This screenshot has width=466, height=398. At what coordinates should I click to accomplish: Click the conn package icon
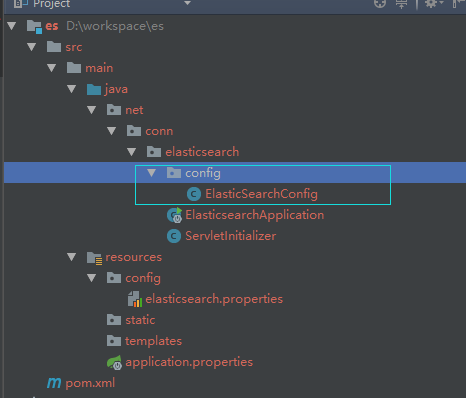pos(134,131)
